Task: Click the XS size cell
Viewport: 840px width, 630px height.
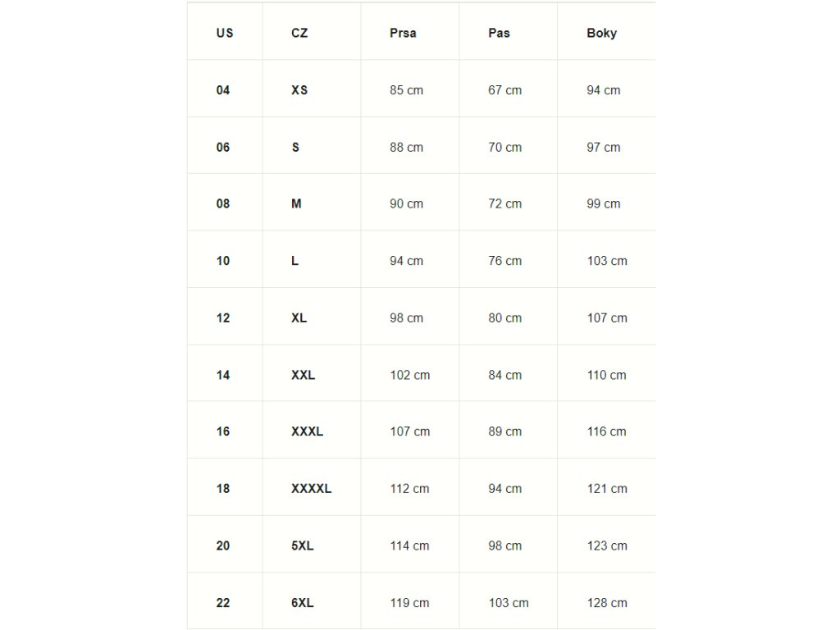Action: [299, 90]
